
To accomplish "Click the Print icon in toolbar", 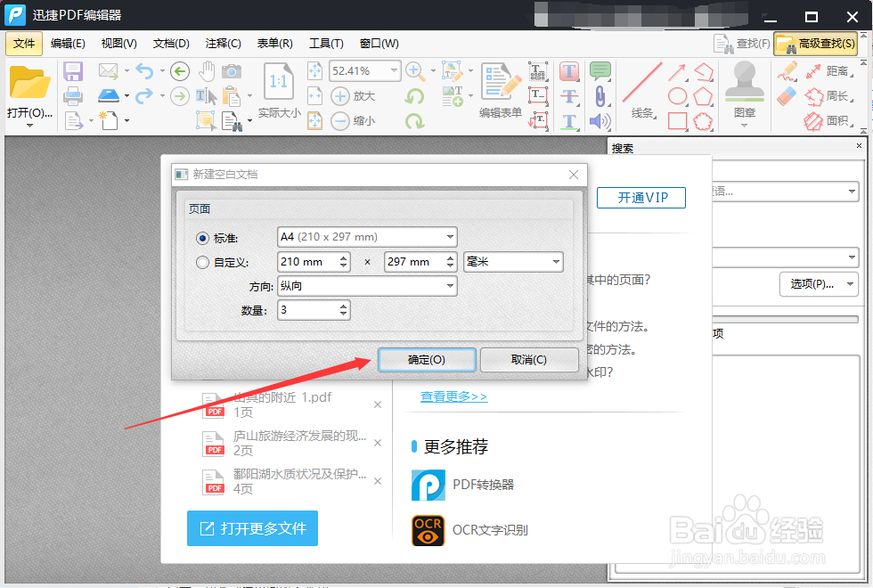I will point(73,96).
